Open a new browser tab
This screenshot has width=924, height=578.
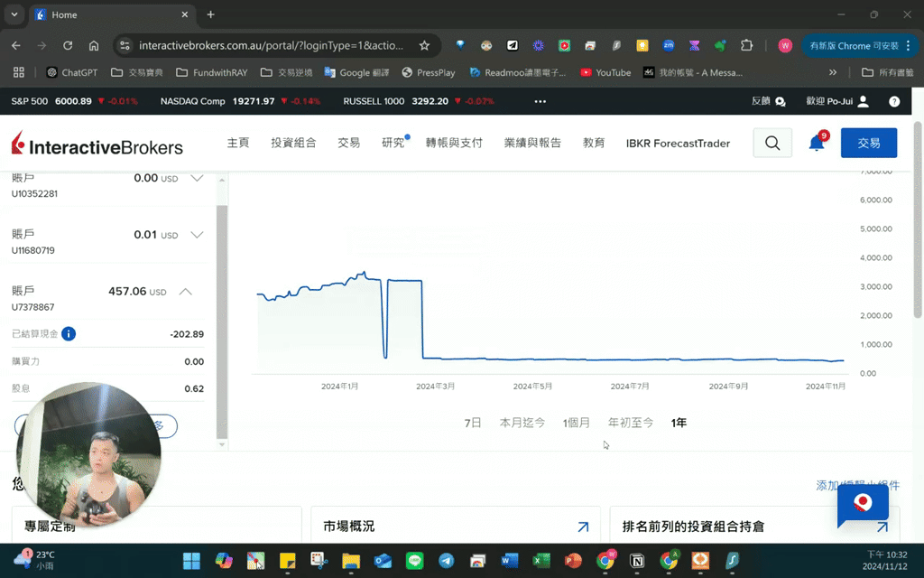(x=210, y=14)
